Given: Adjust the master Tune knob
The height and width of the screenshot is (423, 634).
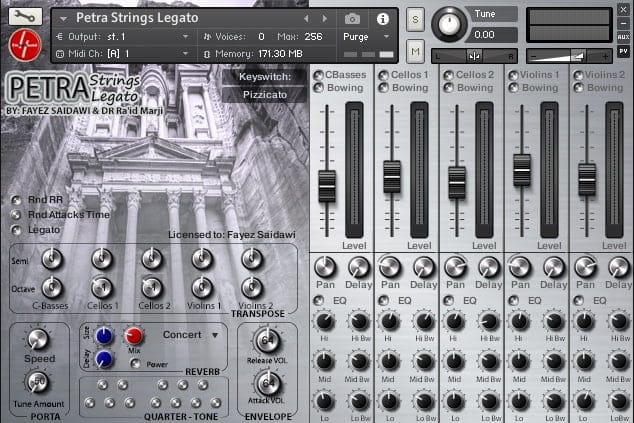Looking at the screenshot, I should (x=449, y=24).
